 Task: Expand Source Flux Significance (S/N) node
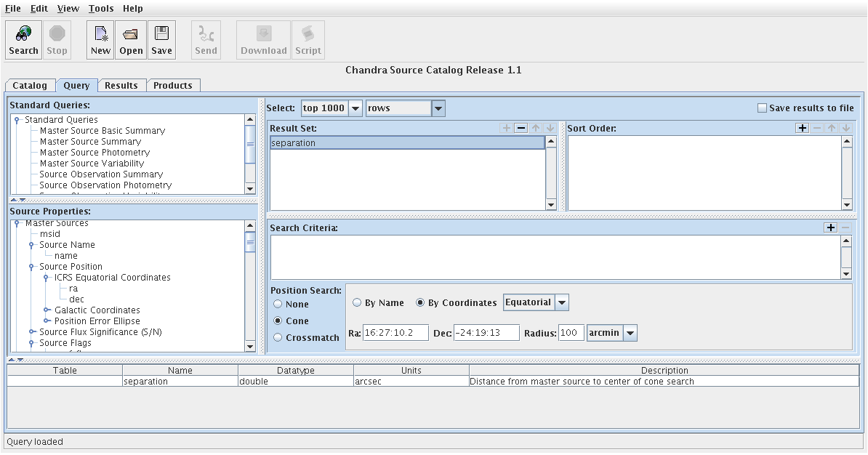(31, 331)
